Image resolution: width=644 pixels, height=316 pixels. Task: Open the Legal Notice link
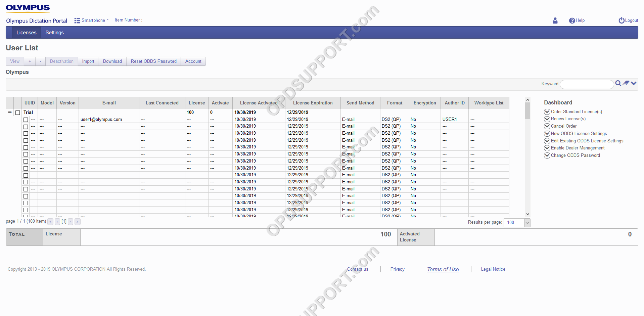click(x=493, y=269)
